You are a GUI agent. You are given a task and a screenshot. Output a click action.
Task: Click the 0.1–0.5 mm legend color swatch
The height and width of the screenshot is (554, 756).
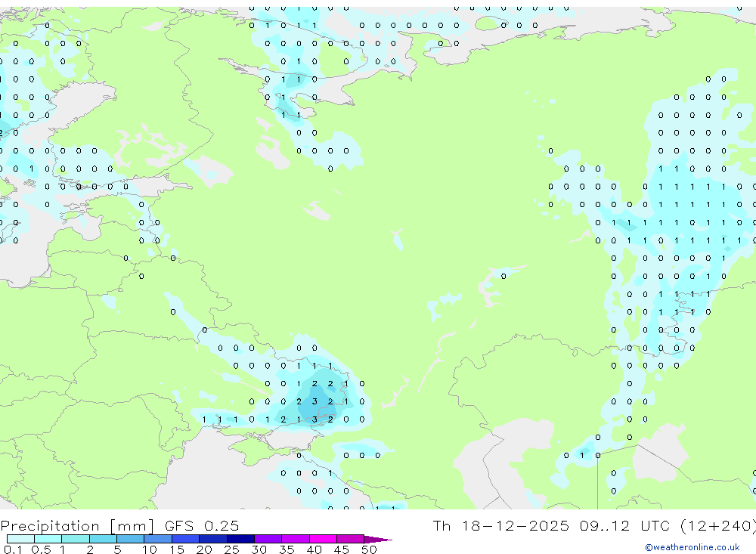tap(20, 539)
